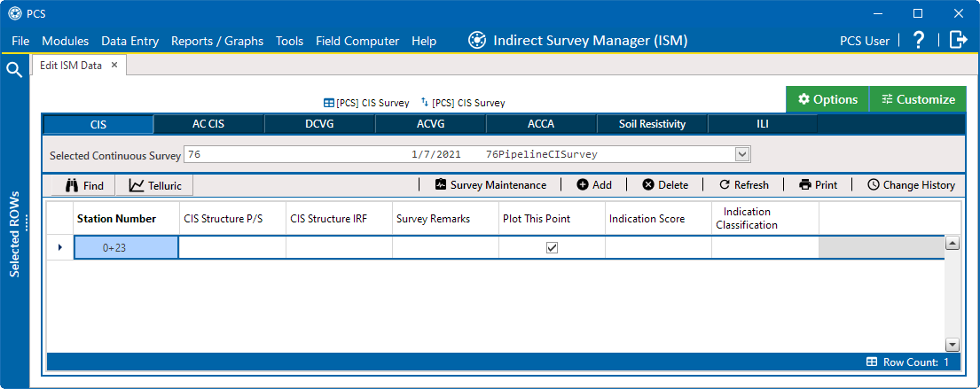
Task: Click the CIS Structure P/S cell for 0+23
Action: coord(232,248)
